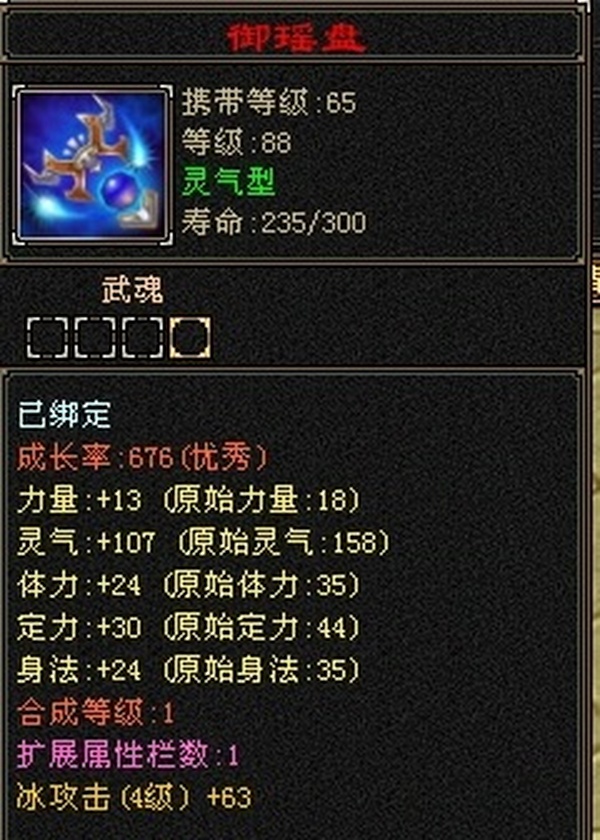Select the third empty 武魂 slot
The width and height of the screenshot is (600, 840).
tap(142, 338)
